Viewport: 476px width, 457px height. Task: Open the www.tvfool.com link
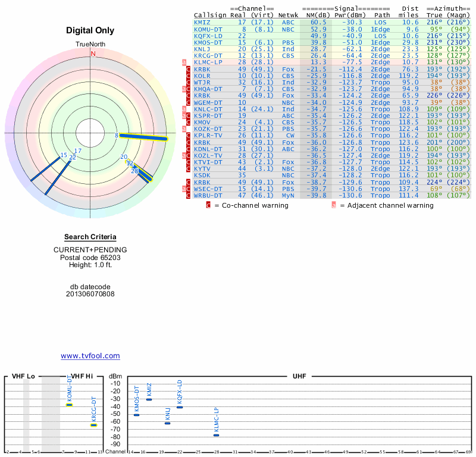click(90, 356)
